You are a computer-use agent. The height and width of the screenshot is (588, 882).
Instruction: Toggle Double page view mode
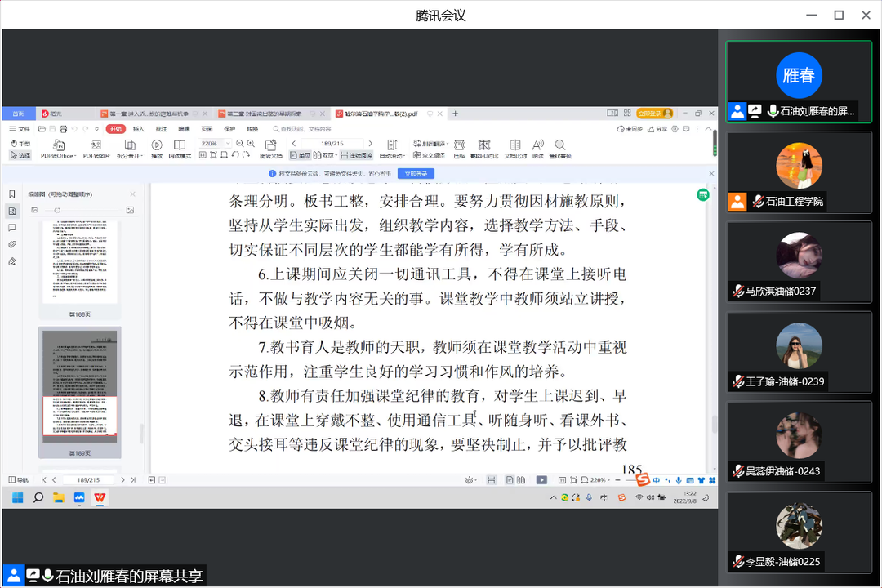326,154
